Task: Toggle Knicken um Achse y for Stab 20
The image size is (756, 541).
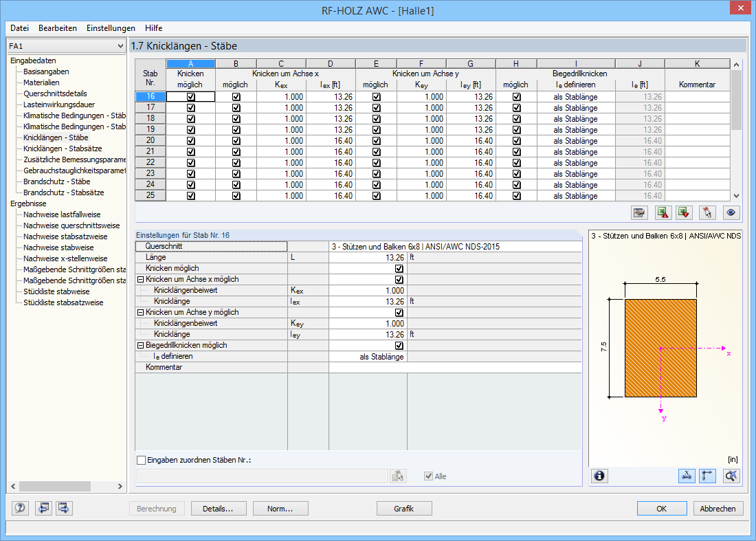Action: 377,141
